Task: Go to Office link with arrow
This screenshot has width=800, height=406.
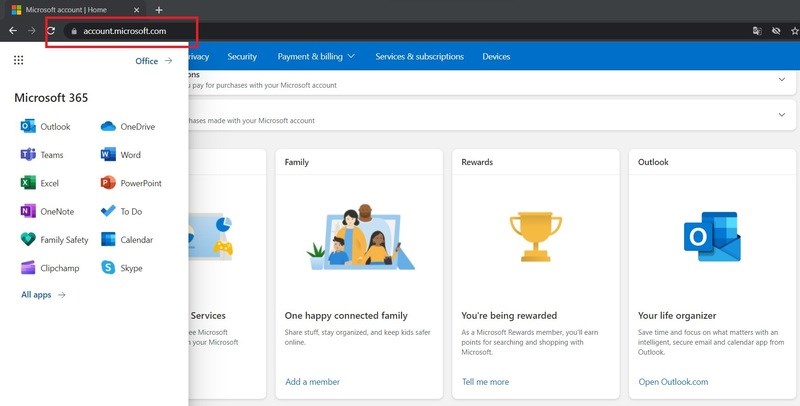Action: pos(154,61)
